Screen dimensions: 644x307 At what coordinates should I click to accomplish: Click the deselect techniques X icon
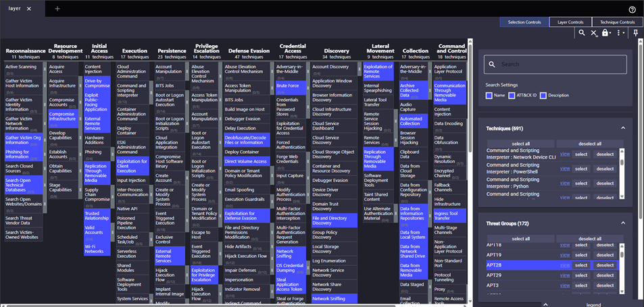(594, 33)
